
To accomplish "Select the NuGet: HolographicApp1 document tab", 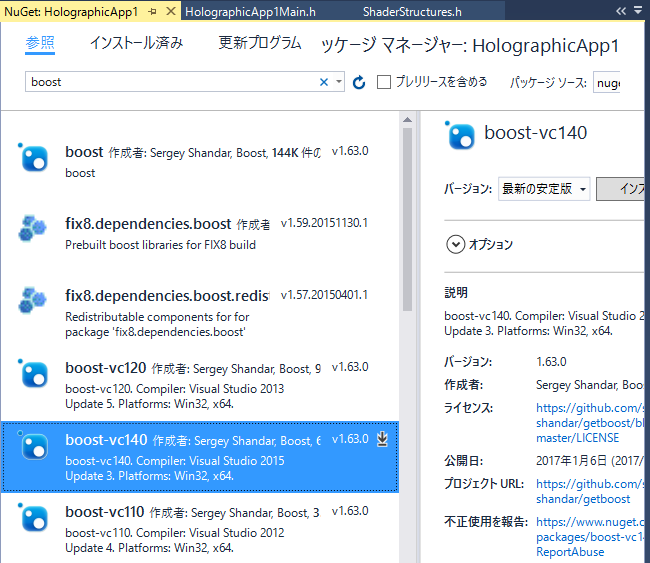I will (70, 12).
